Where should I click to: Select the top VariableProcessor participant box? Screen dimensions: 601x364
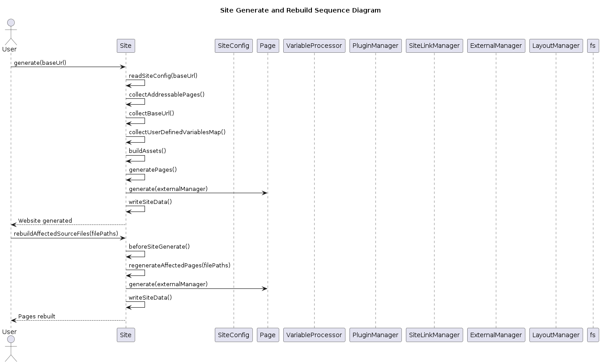(x=314, y=46)
